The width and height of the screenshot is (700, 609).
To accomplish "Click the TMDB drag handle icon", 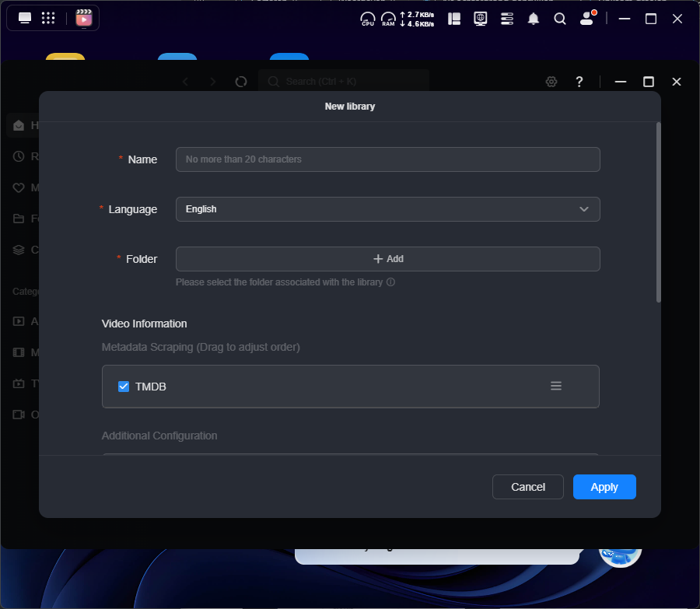I will click(556, 387).
